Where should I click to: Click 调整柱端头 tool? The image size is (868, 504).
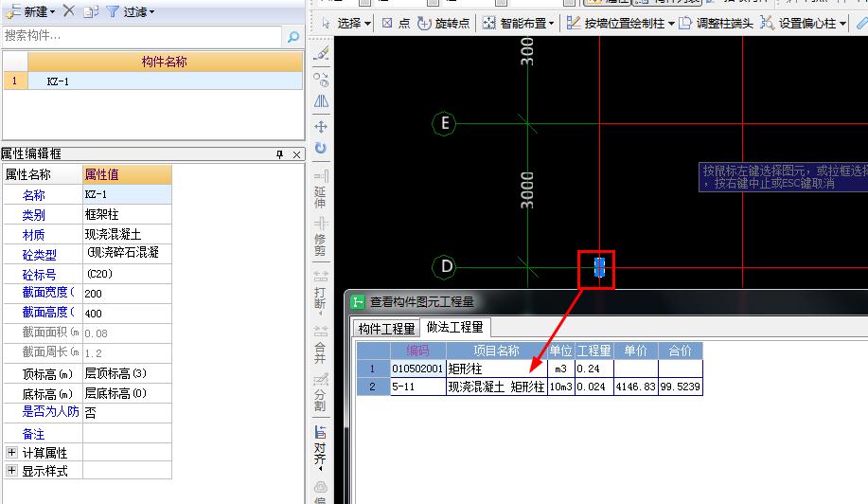(x=716, y=24)
